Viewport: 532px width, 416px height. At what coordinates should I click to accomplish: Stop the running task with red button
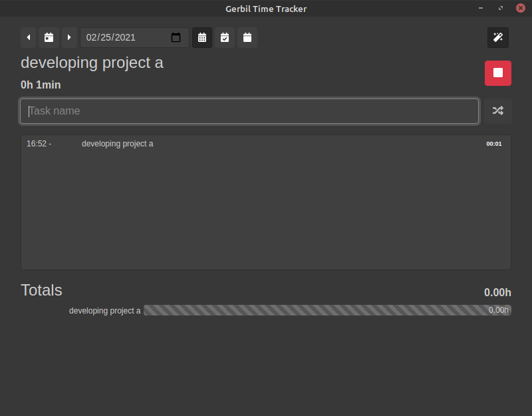pos(497,73)
